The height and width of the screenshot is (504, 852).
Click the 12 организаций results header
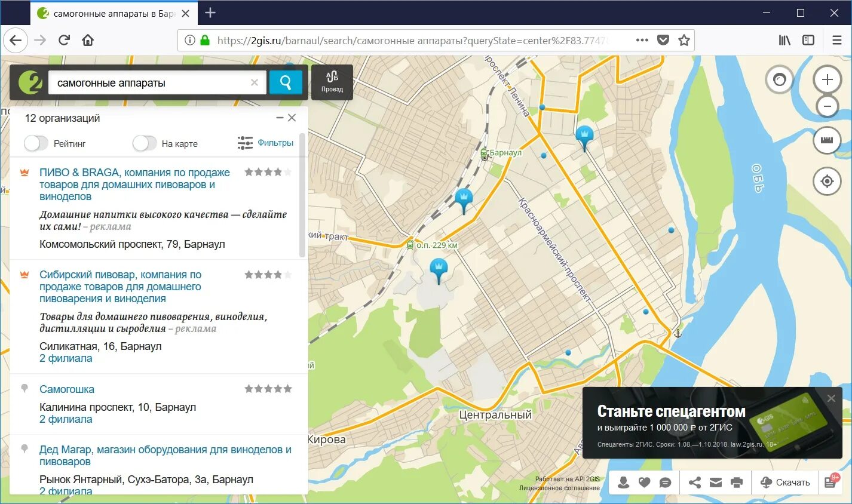tap(62, 118)
